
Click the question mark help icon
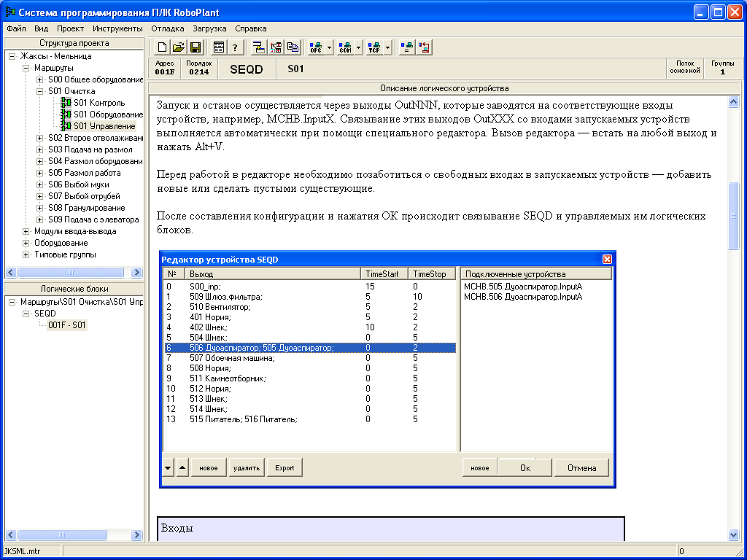pyautogui.click(x=235, y=47)
